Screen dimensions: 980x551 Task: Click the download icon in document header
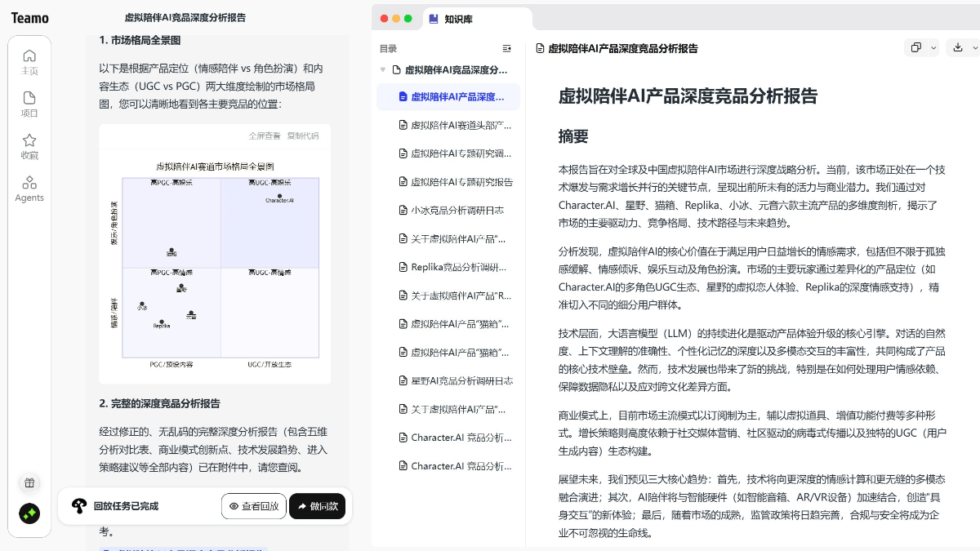(x=958, y=48)
